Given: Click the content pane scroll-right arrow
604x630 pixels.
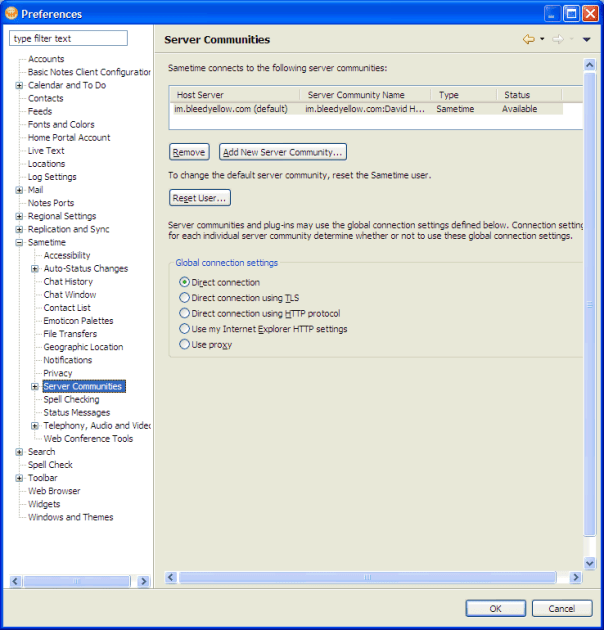Looking at the screenshot, I should click(575, 577).
